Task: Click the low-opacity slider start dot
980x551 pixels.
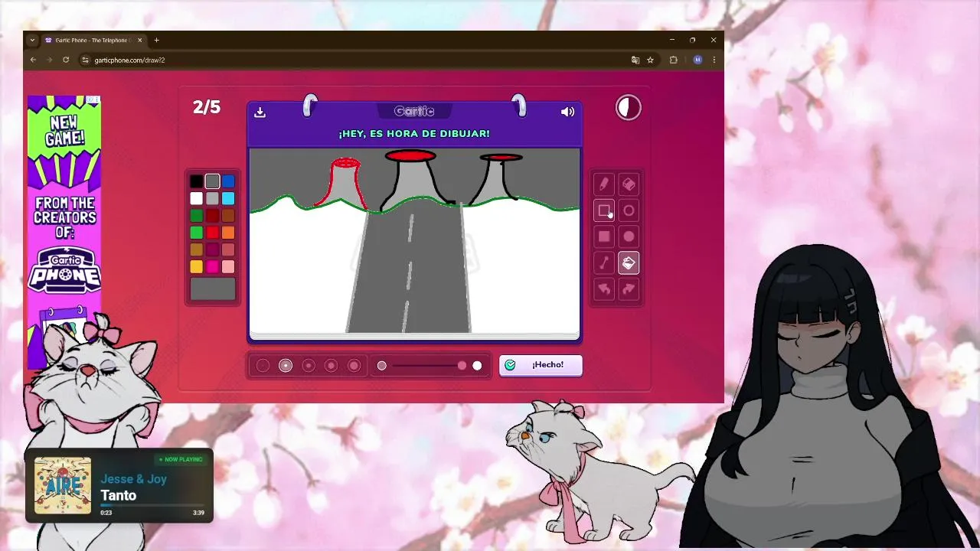Action: tap(382, 366)
